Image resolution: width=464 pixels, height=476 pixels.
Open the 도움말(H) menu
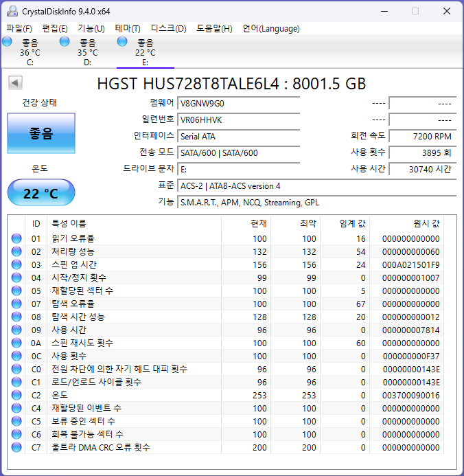click(214, 29)
